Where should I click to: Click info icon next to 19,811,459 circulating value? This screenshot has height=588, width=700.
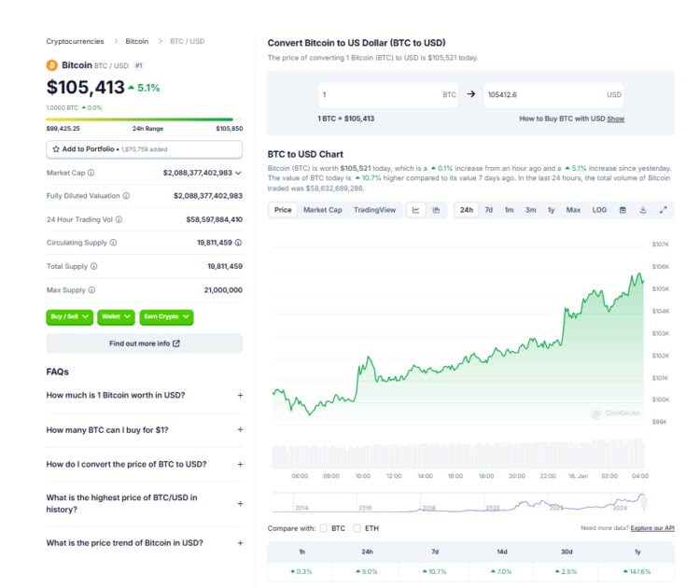pyautogui.click(x=238, y=243)
